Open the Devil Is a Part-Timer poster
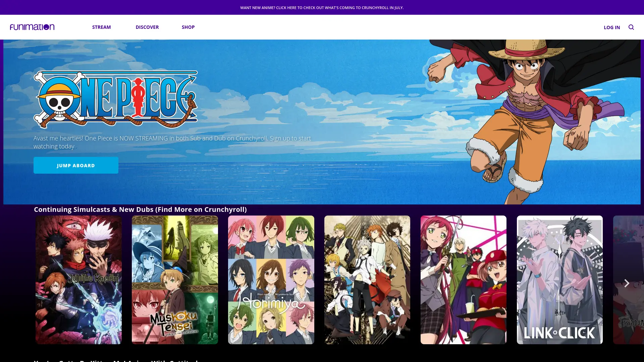Screen dimensions: 644x362 tap(464, 280)
